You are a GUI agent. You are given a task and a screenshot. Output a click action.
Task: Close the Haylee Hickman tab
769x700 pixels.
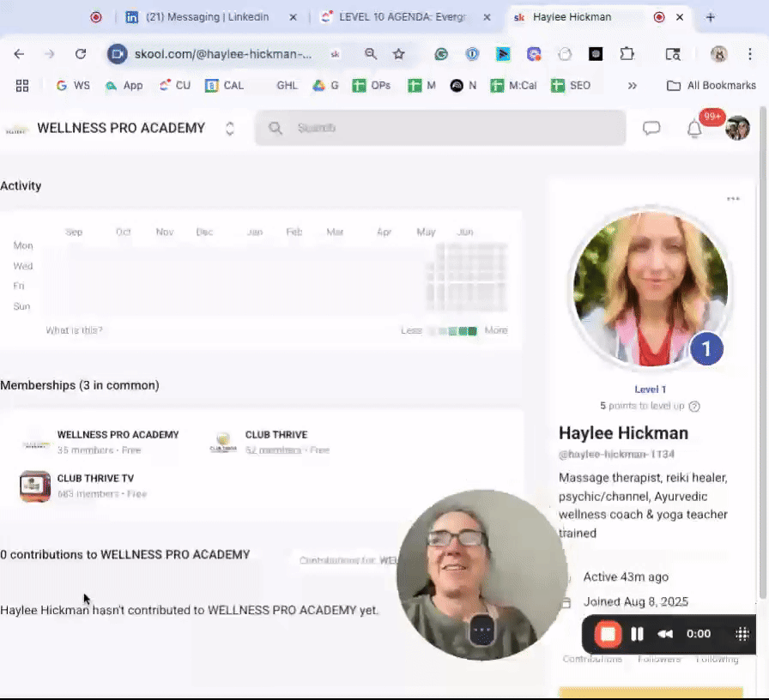[x=680, y=17]
